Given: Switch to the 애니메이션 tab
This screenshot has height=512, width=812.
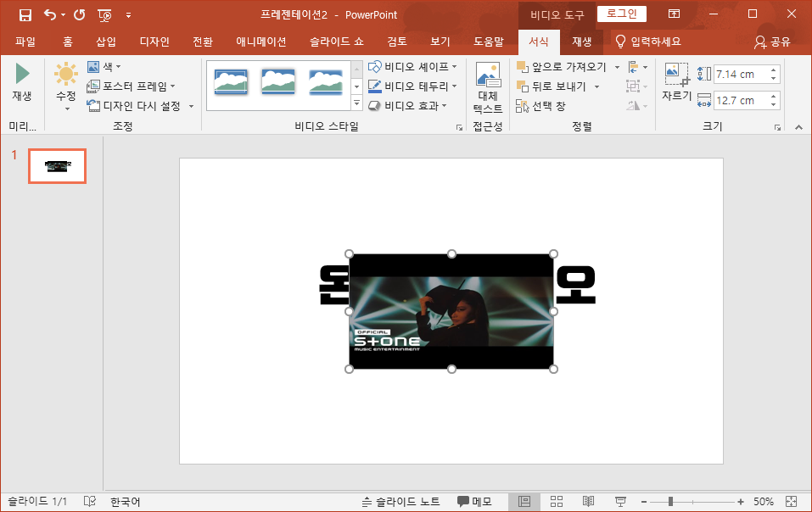Looking at the screenshot, I should pyautogui.click(x=261, y=42).
